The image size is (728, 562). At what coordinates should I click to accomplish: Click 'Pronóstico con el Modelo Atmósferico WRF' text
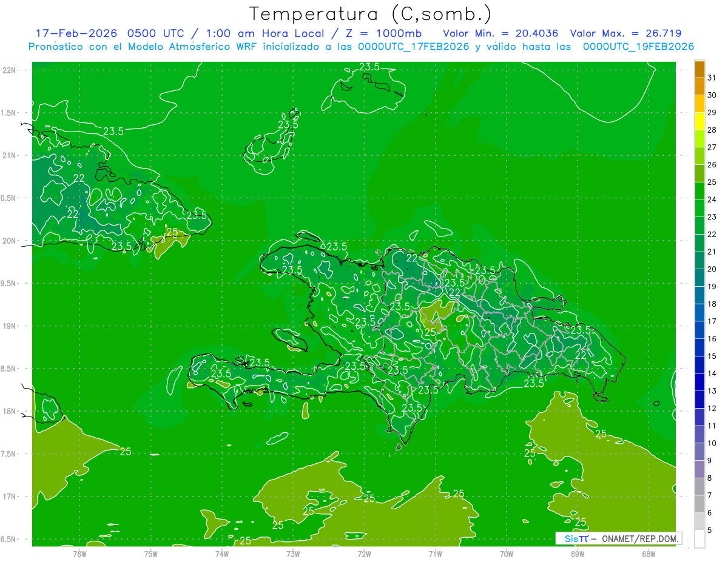[144, 47]
